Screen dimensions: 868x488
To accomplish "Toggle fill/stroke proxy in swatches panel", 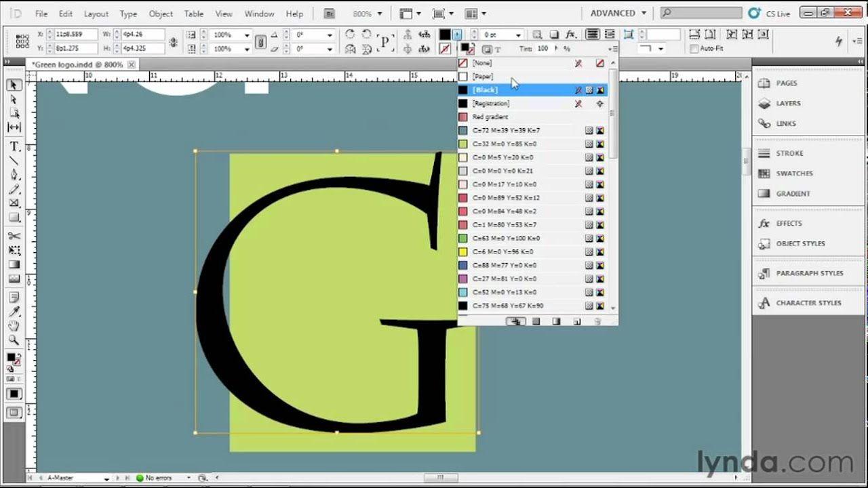I will pyautogui.click(x=467, y=49).
